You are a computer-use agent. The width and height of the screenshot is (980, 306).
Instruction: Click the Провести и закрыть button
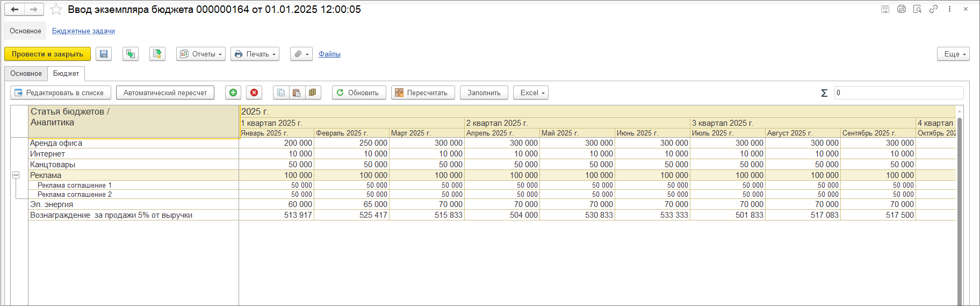47,54
